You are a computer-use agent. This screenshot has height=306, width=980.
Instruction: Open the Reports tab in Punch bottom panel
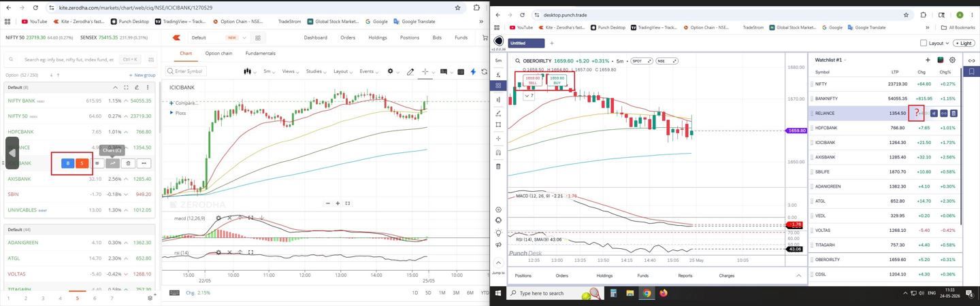coord(685,275)
